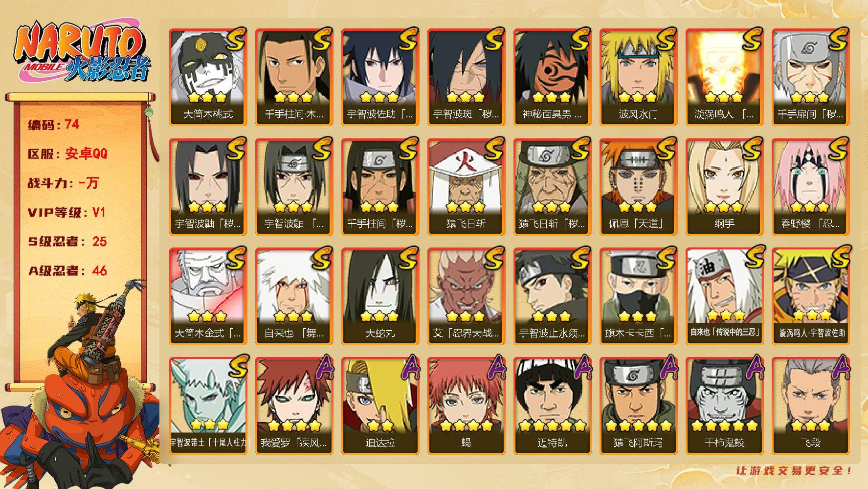The width and height of the screenshot is (868, 489).
Task: Click the 自来也「传说中的三忍」 card
Action: (725, 296)
